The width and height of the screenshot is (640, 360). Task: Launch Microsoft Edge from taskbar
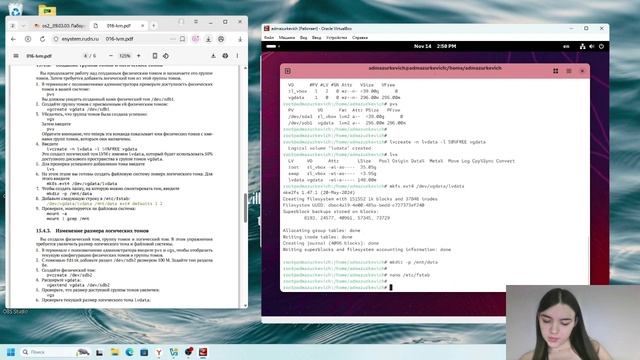pos(129,352)
